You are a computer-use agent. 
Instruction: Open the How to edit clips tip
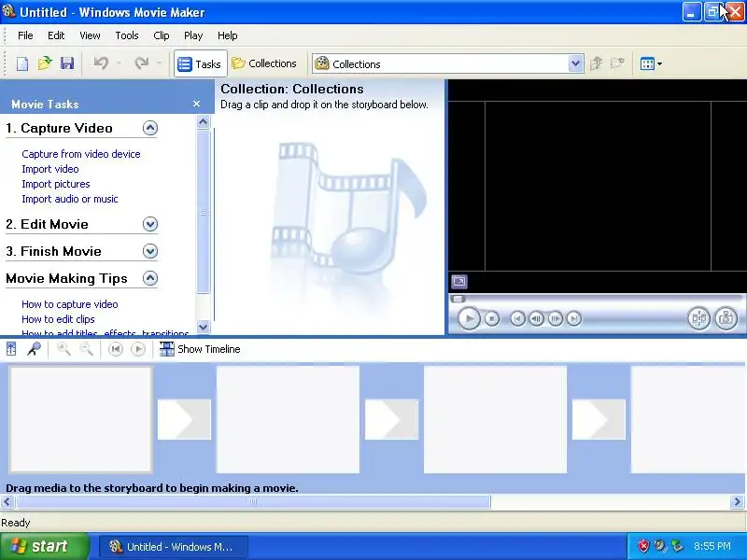[x=58, y=319]
